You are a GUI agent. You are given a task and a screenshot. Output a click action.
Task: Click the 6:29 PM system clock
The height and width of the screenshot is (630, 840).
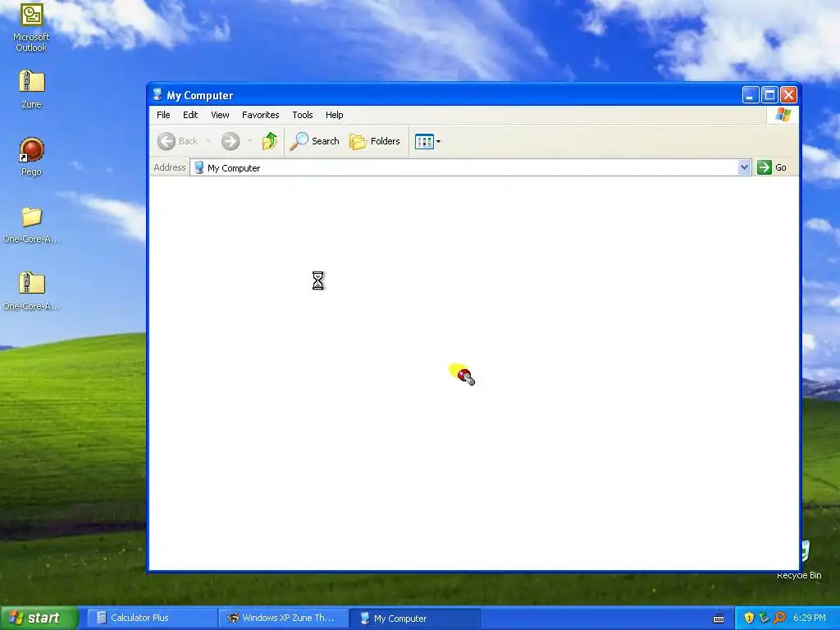pos(810,618)
